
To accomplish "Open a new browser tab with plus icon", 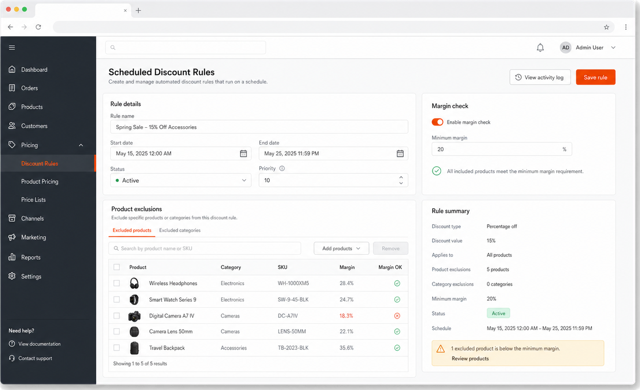I will point(138,11).
